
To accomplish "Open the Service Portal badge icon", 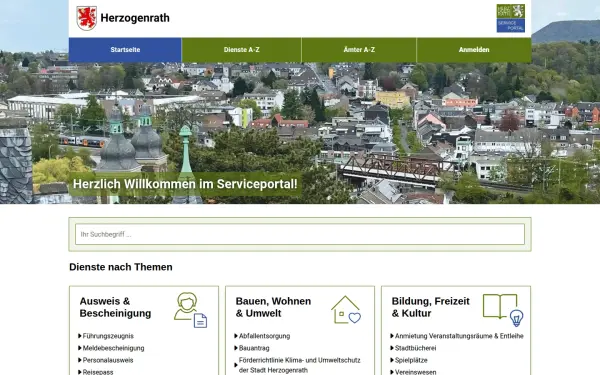I will [x=510, y=18].
